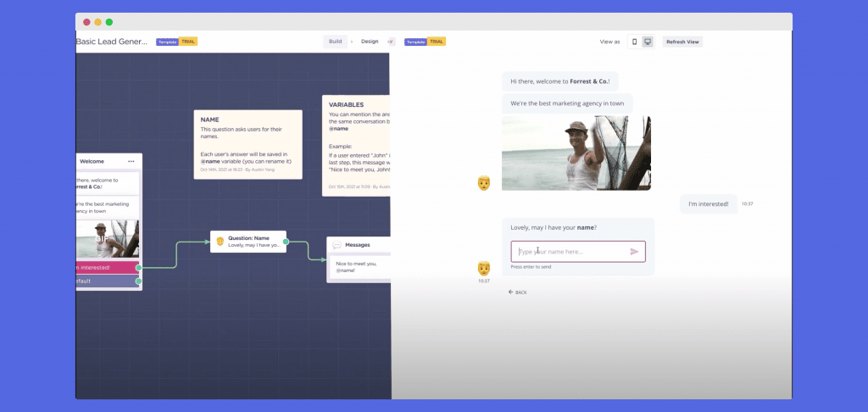Switch to mobile phone preview

click(x=634, y=42)
